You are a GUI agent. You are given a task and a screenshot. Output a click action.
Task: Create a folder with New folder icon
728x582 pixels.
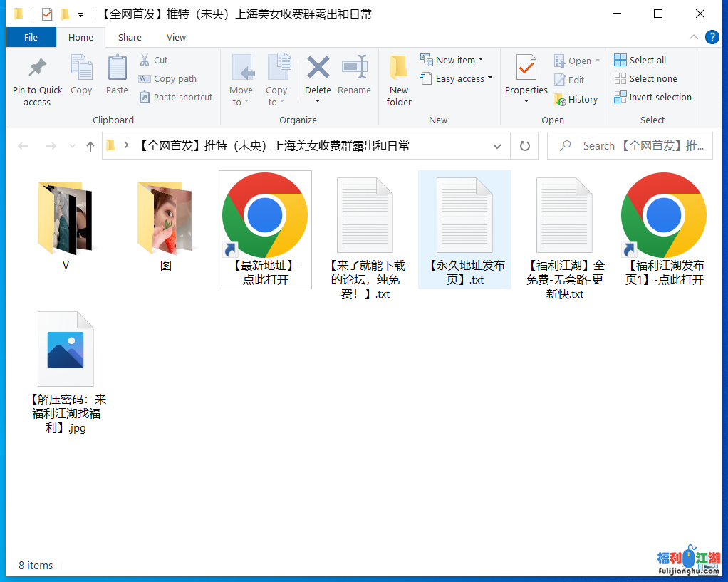(x=399, y=68)
